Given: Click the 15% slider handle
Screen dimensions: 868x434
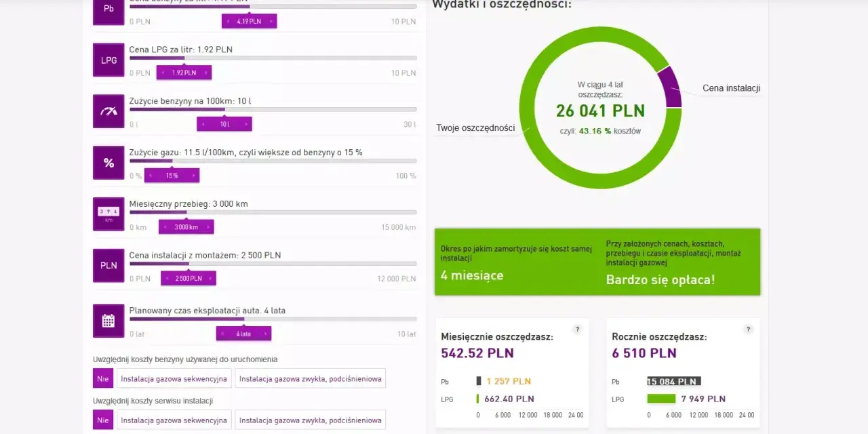Looking at the screenshot, I should click(x=172, y=176).
